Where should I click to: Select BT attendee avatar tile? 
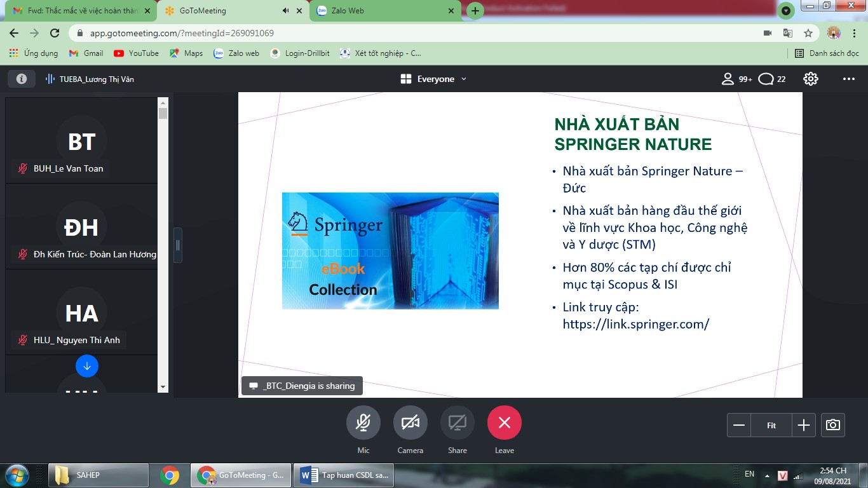click(x=81, y=141)
